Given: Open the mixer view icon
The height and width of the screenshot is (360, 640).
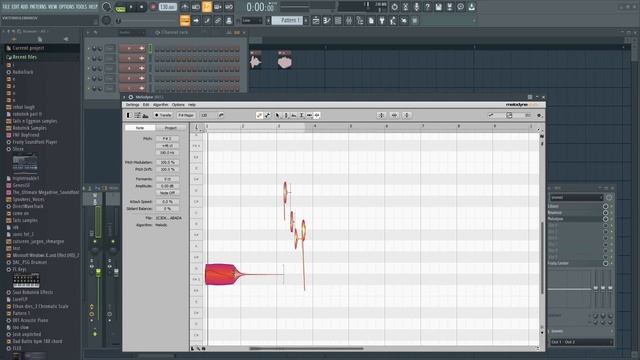Looking at the screenshot, I should 349,20.
